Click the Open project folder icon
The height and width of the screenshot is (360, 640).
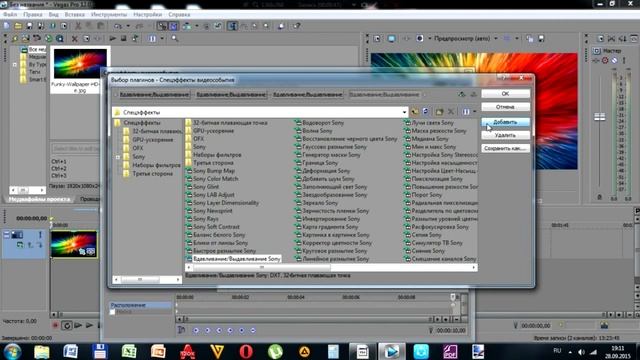[18, 26]
